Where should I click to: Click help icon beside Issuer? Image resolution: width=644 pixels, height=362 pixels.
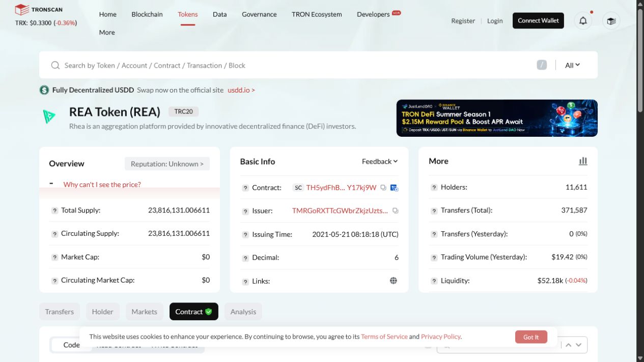tap(245, 211)
